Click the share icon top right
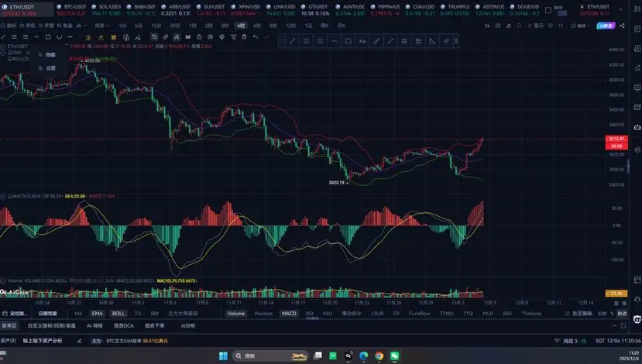 coord(623,26)
